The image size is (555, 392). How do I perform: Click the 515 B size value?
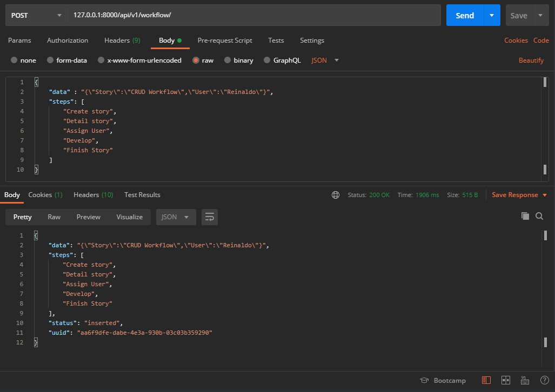[x=470, y=195]
